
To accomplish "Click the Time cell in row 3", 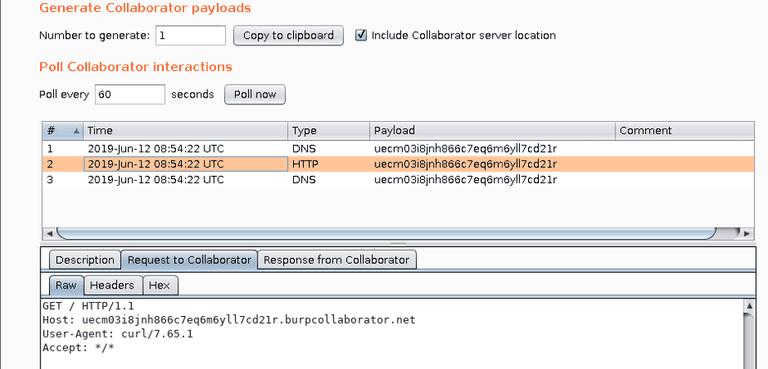I will (186, 179).
